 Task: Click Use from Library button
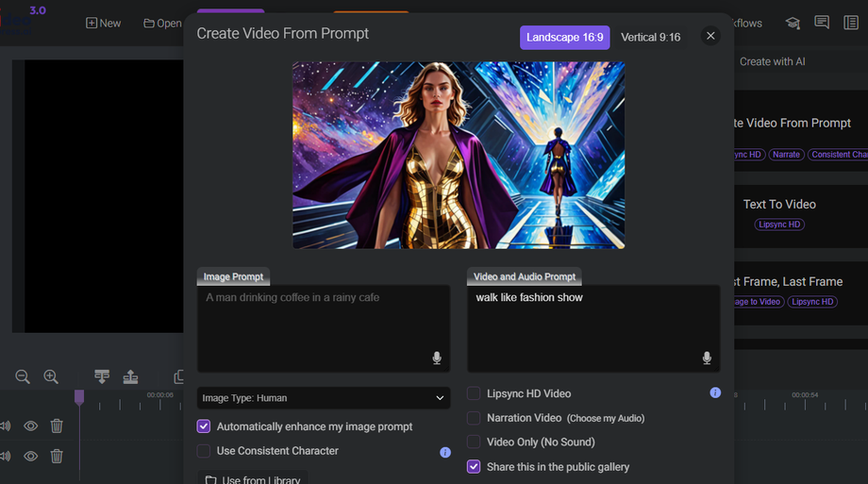pos(253,479)
